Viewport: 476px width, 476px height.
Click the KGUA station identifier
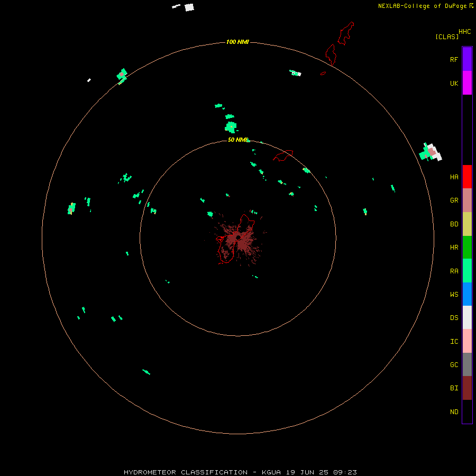(271, 472)
